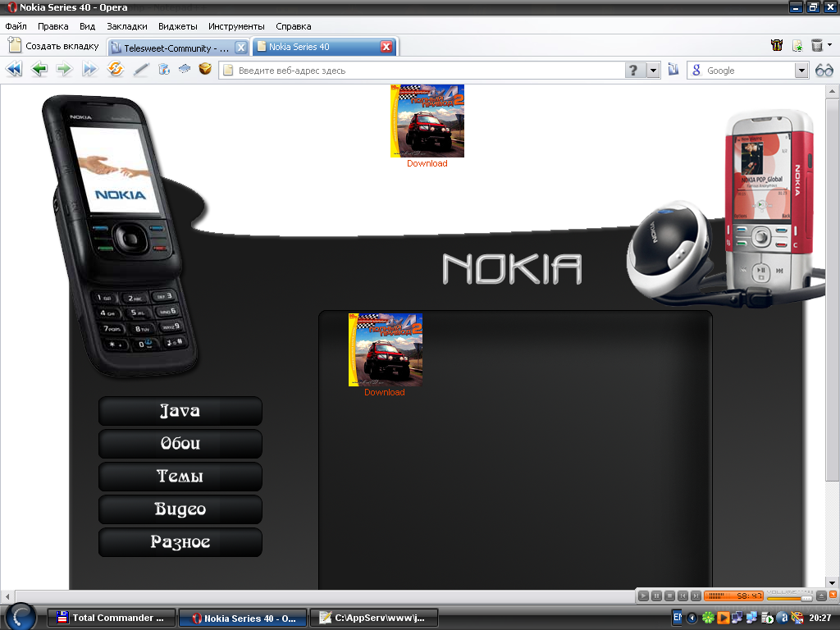Stop playback on the mini player
This screenshot has height=630, width=840.
[x=670, y=596]
